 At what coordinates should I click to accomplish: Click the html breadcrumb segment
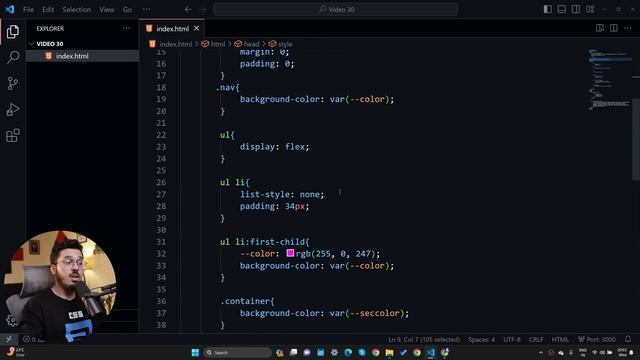(218, 44)
